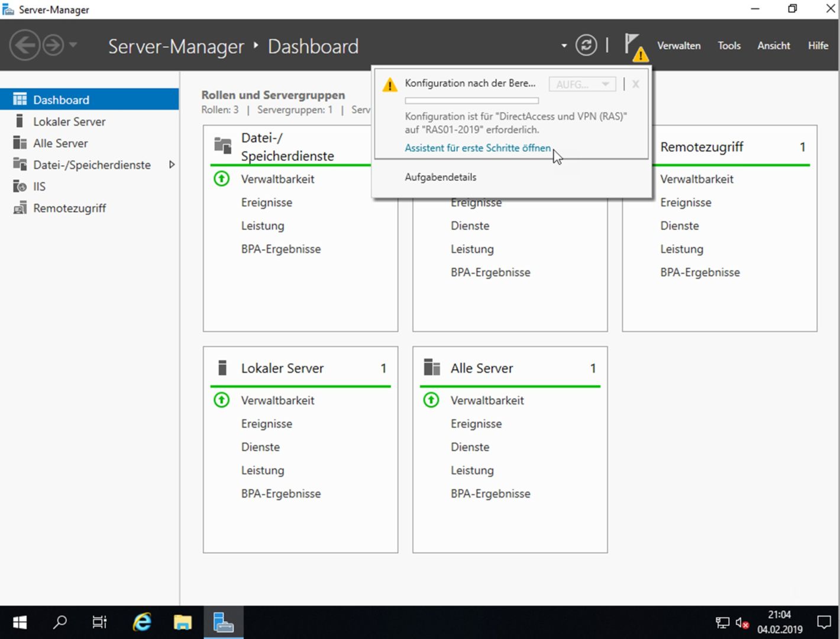Screen dimensions: 840x639
Task: Open Verwaltbarkeit in Remotezugriff tile
Action: click(696, 179)
